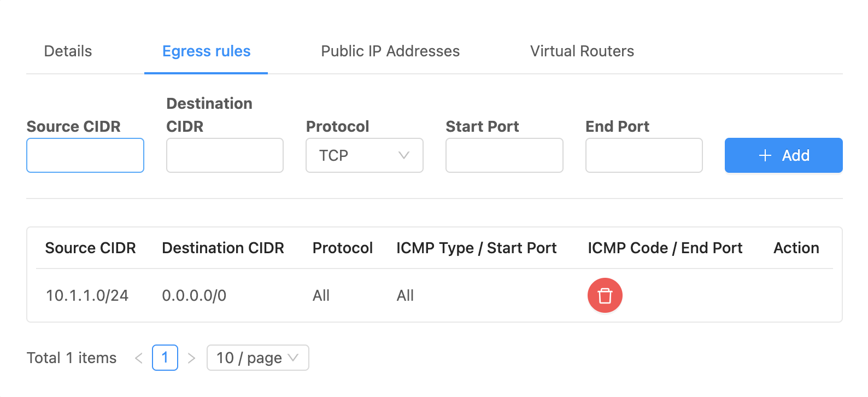
Task: Click the ICMP Type / Start Port header
Action: pyautogui.click(x=477, y=248)
